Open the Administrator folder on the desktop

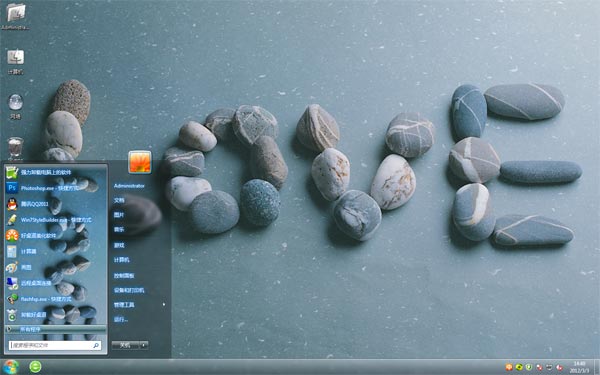15,16
